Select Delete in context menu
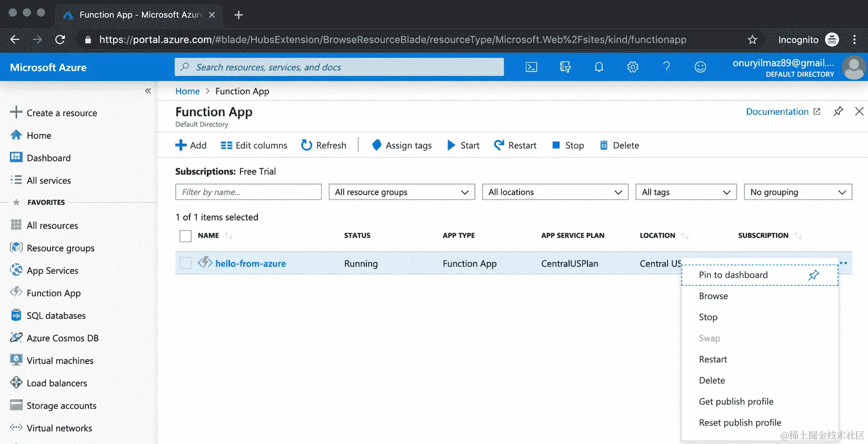 pos(760,380)
